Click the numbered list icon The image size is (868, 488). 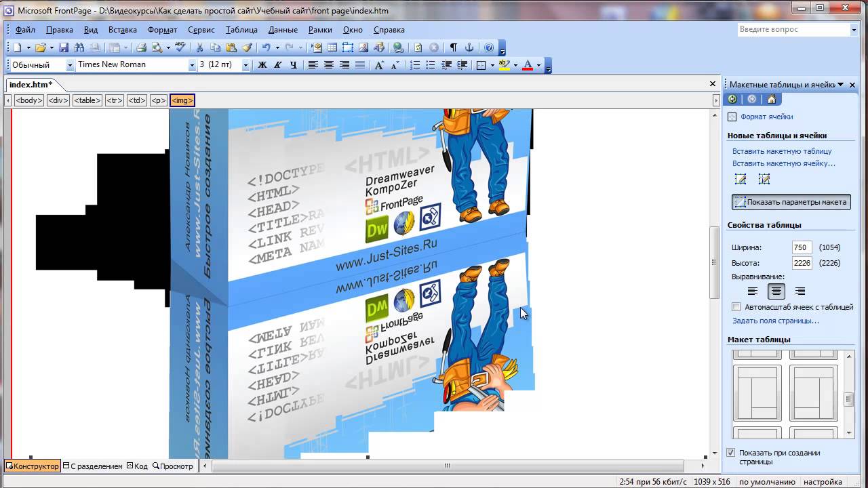(415, 65)
